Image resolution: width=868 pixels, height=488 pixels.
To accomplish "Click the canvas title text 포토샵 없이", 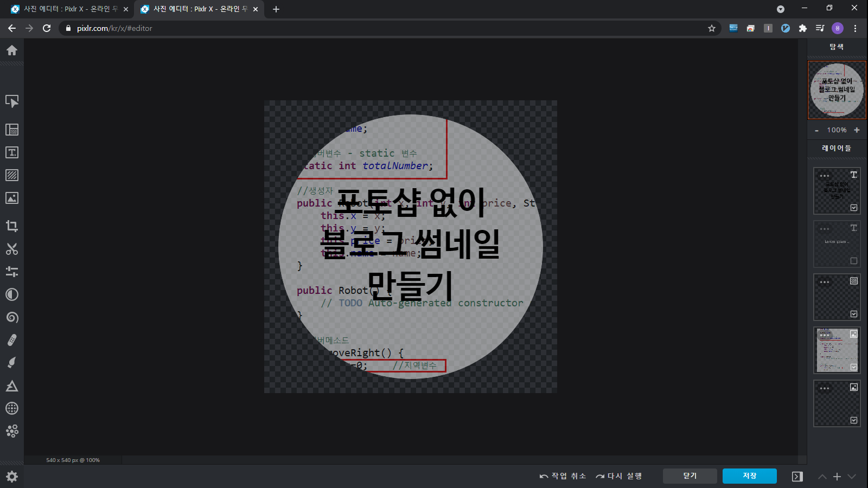I will (x=410, y=203).
